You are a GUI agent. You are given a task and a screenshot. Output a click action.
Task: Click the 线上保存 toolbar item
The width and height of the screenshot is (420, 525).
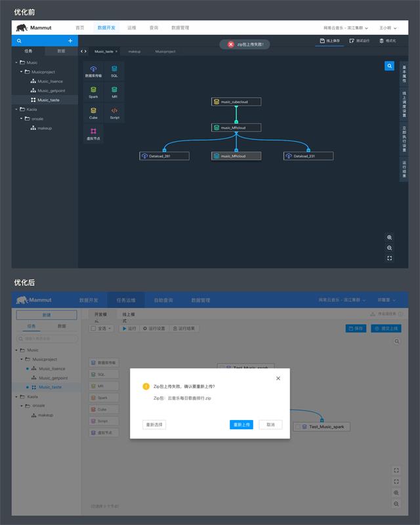329,41
